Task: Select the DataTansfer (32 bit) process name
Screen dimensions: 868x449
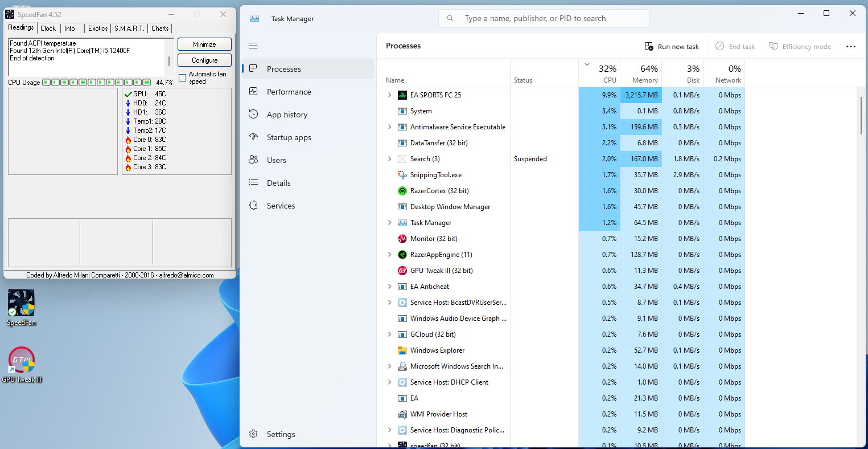Action: coord(439,143)
